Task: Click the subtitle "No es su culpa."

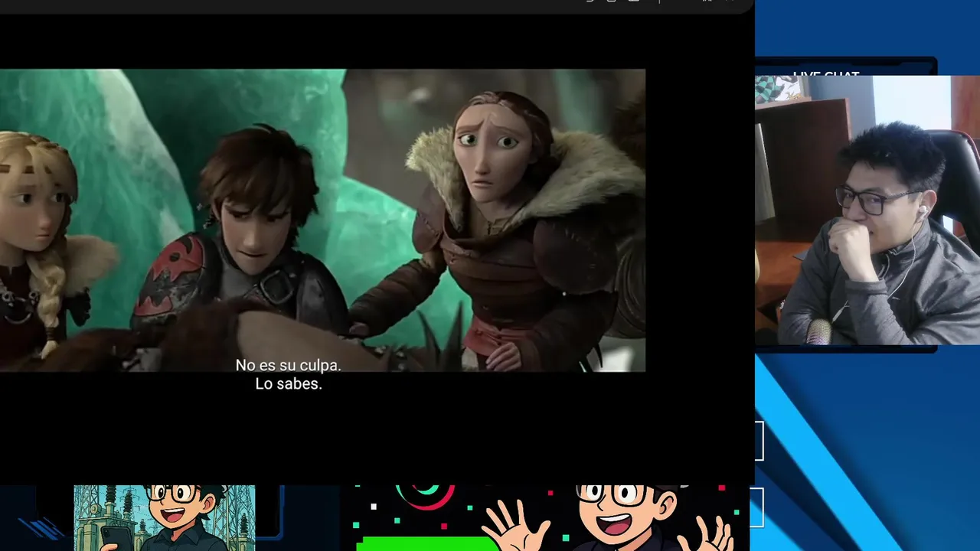Action: pyautogui.click(x=288, y=366)
